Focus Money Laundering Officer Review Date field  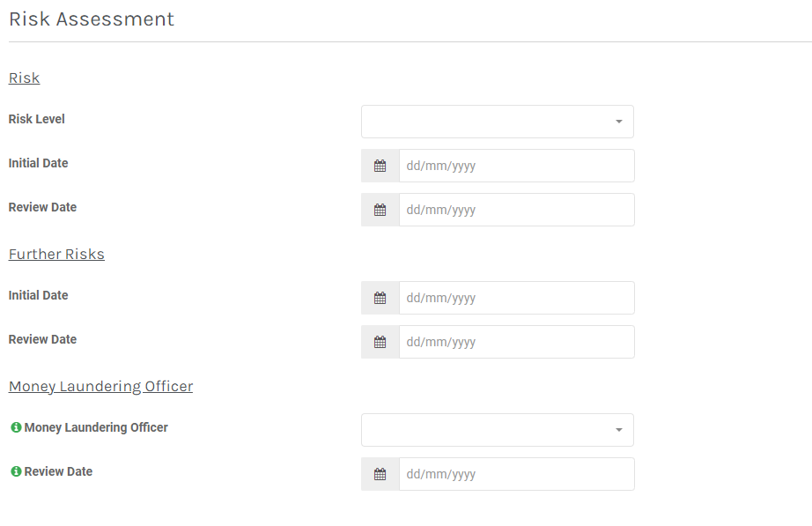coord(517,474)
